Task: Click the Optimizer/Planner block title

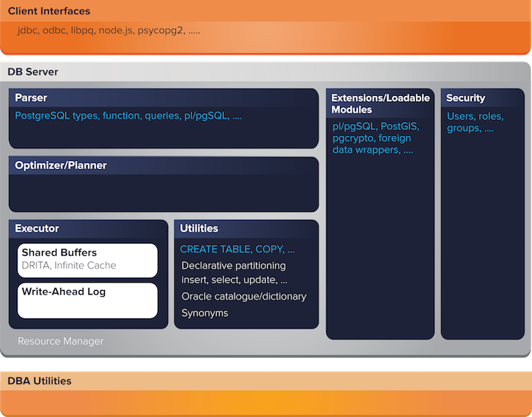Action: 61,165
